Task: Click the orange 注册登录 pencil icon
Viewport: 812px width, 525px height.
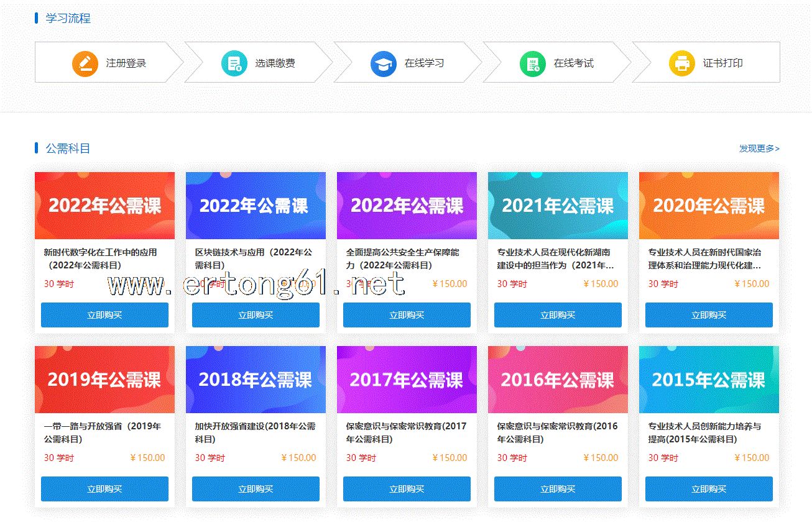Action: 85,63
